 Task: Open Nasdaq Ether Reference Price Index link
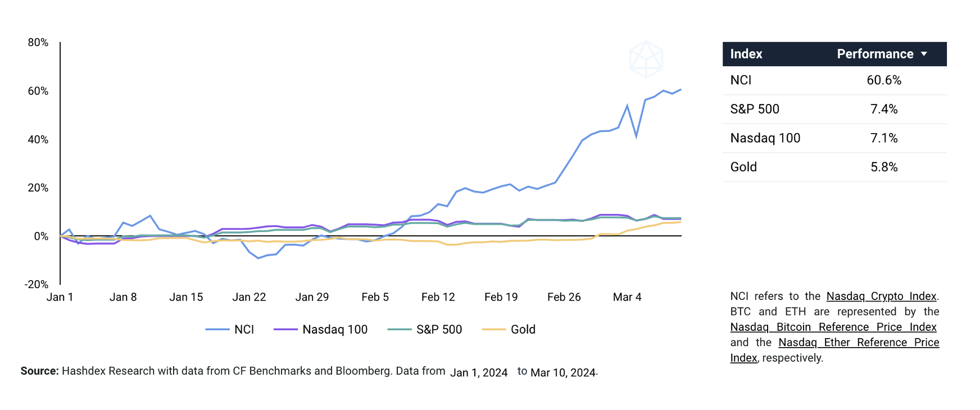click(x=858, y=342)
